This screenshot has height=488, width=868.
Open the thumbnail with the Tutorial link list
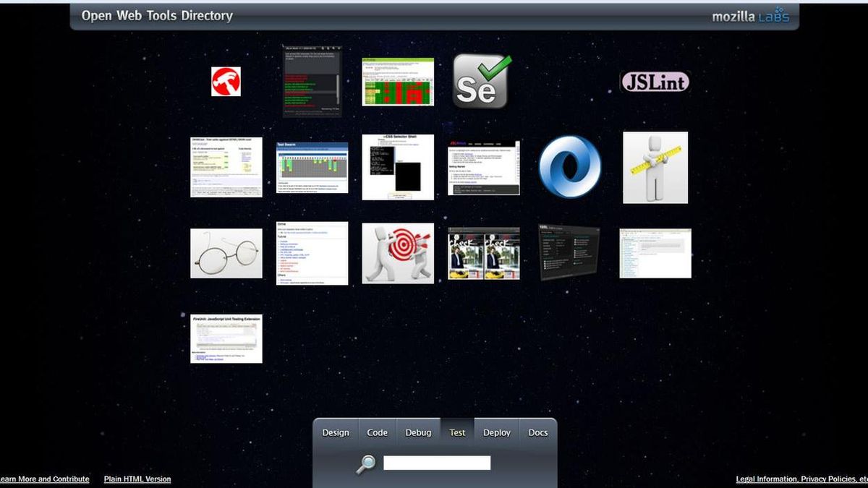coord(312,253)
